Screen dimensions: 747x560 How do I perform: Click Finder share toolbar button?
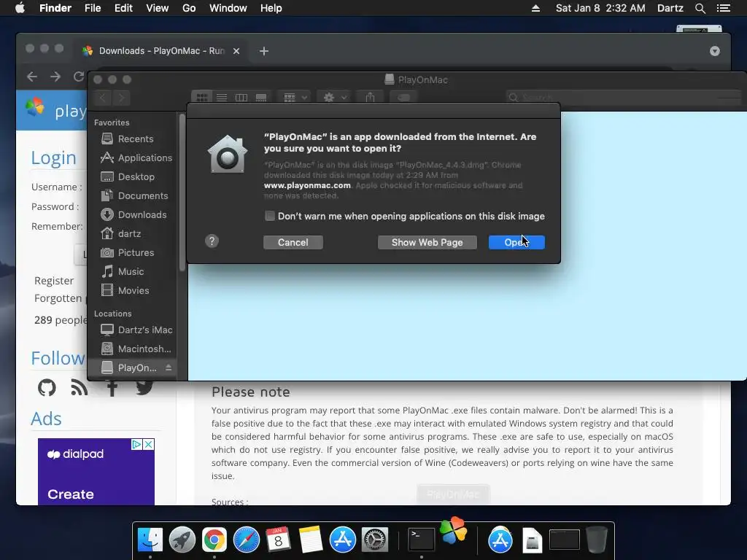click(370, 98)
